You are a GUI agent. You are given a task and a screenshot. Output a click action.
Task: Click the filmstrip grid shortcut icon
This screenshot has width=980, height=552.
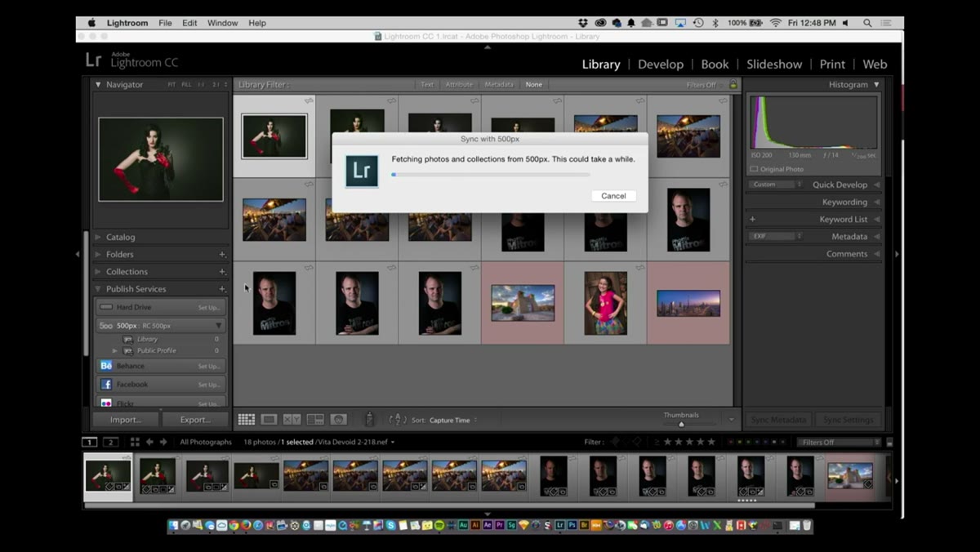(x=135, y=442)
